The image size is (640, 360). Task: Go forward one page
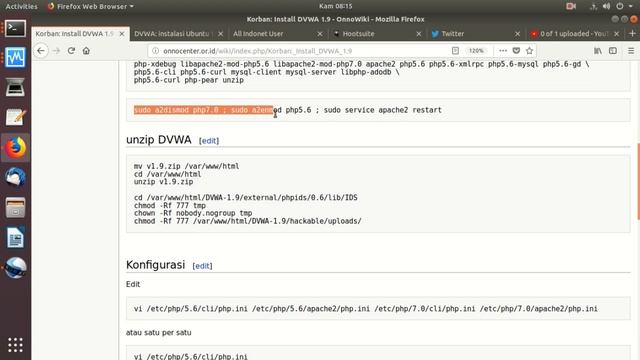(x=56, y=51)
